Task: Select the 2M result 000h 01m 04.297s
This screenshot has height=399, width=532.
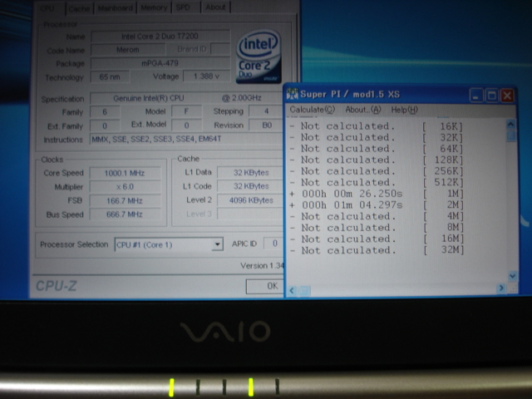Action: click(x=376, y=205)
